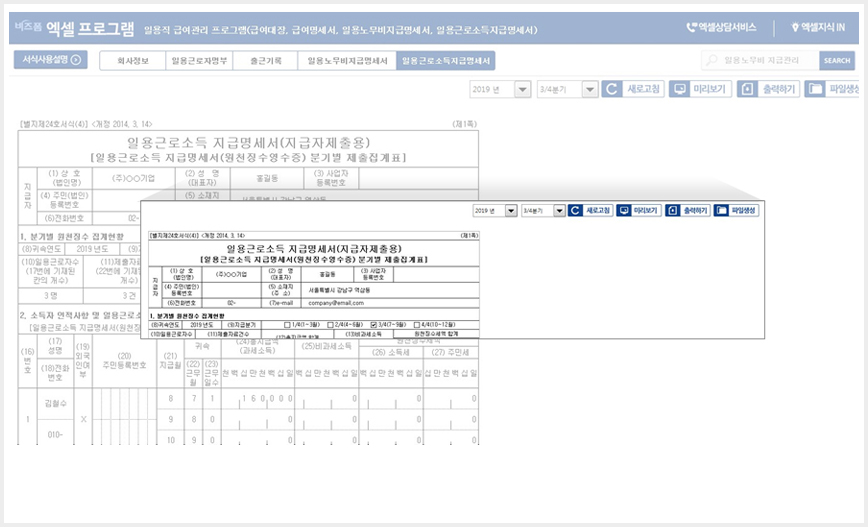Click the 김철수 name cell in the worker table
Viewport: 868px width, 527px height.
click(x=55, y=404)
